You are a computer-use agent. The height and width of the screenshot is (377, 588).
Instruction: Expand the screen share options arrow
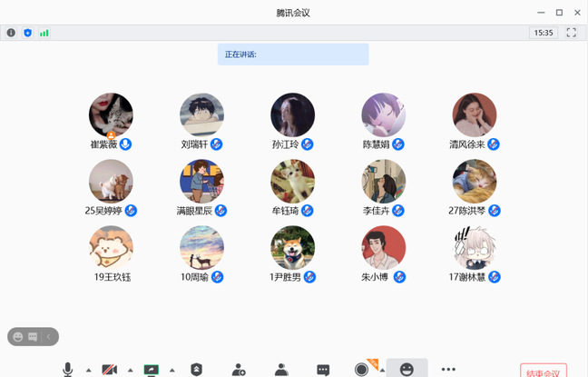point(172,370)
